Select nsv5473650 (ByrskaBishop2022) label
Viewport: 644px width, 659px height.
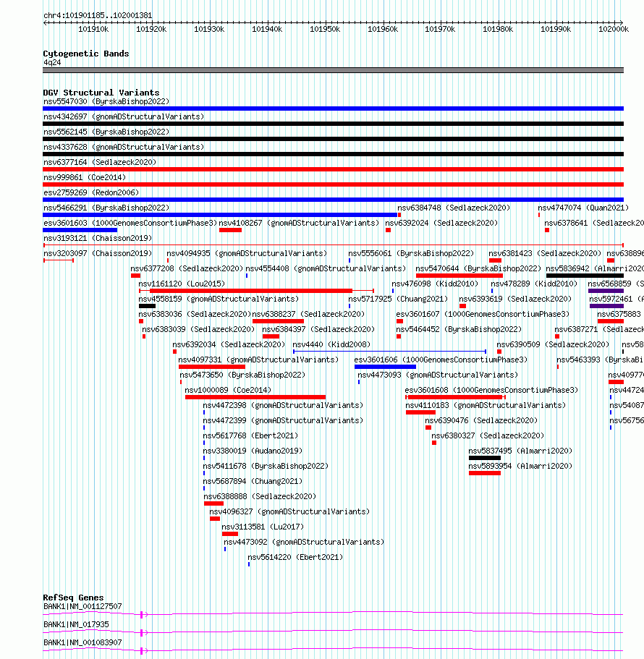click(242, 374)
